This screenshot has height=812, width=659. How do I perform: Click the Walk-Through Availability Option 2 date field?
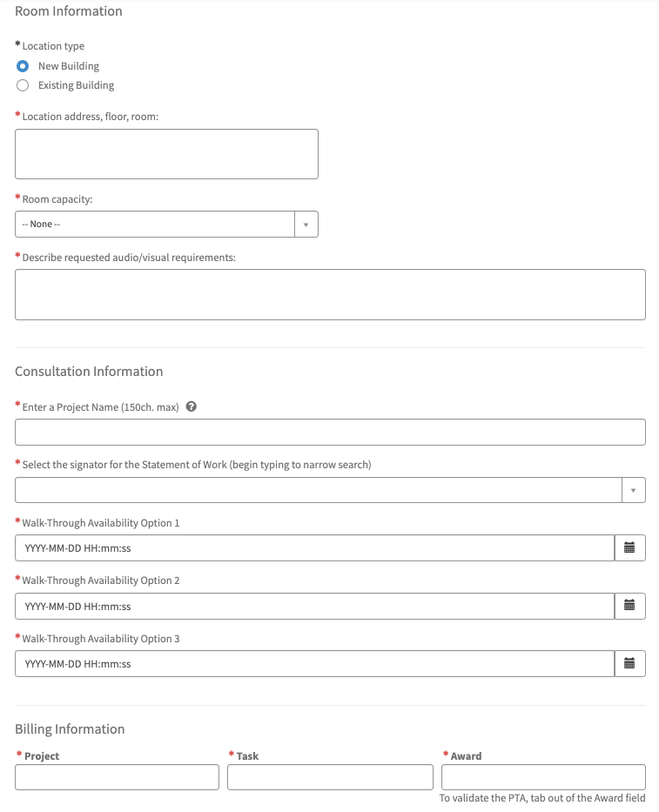coord(314,606)
